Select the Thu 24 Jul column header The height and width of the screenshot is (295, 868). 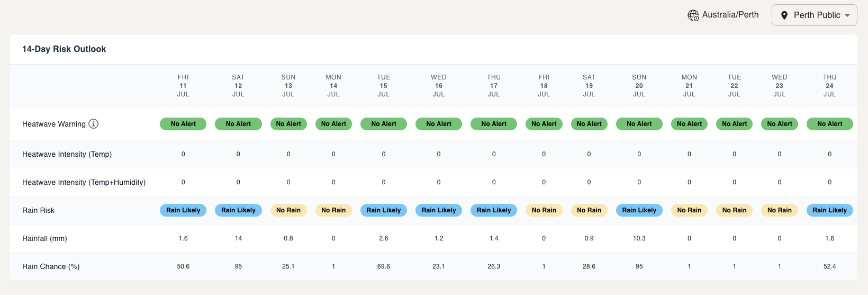click(829, 86)
